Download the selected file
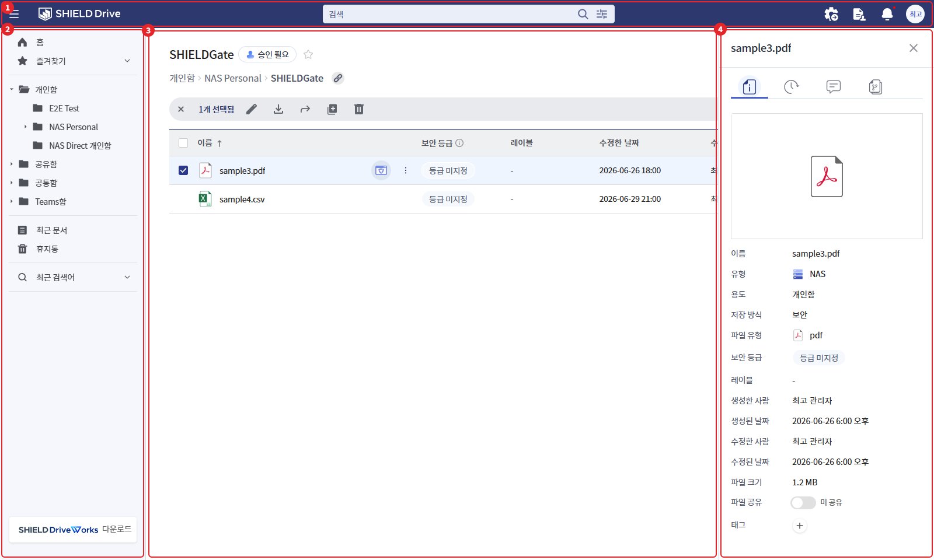The image size is (934, 560). coord(278,109)
